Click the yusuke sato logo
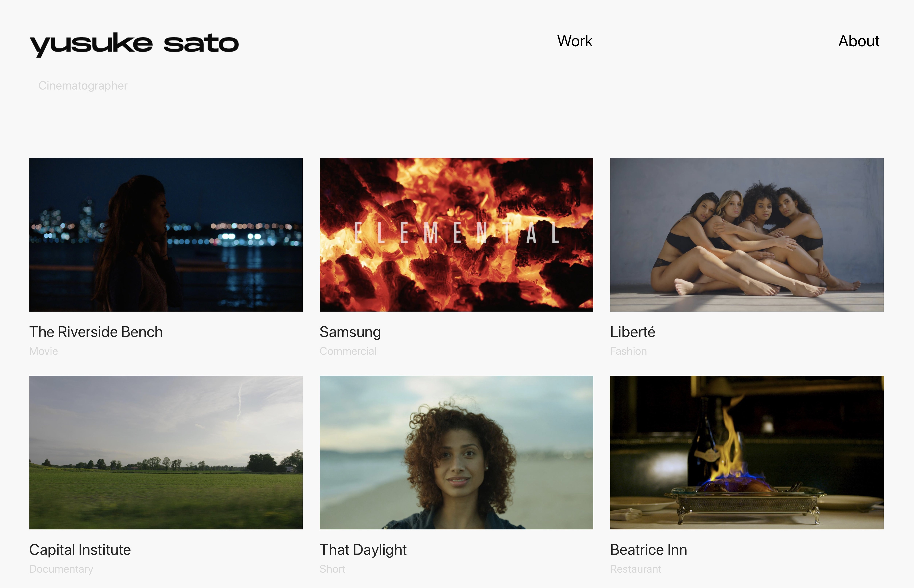The height and width of the screenshot is (588, 914). coord(134,45)
